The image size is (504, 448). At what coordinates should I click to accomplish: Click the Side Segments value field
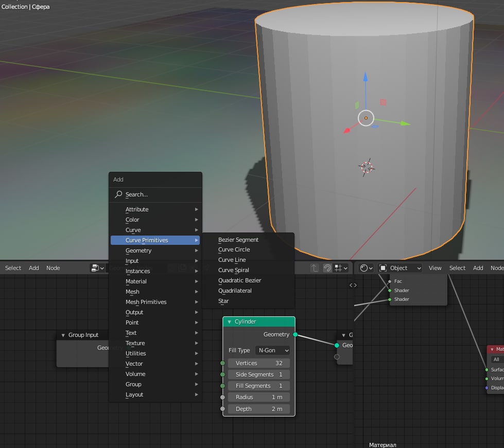(259, 374)
